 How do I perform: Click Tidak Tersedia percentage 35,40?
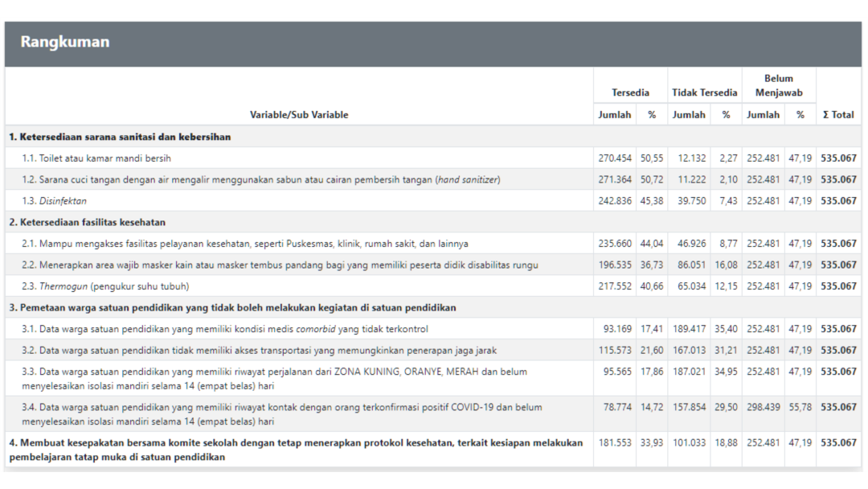pyautogui.click(x=727, y=329)
